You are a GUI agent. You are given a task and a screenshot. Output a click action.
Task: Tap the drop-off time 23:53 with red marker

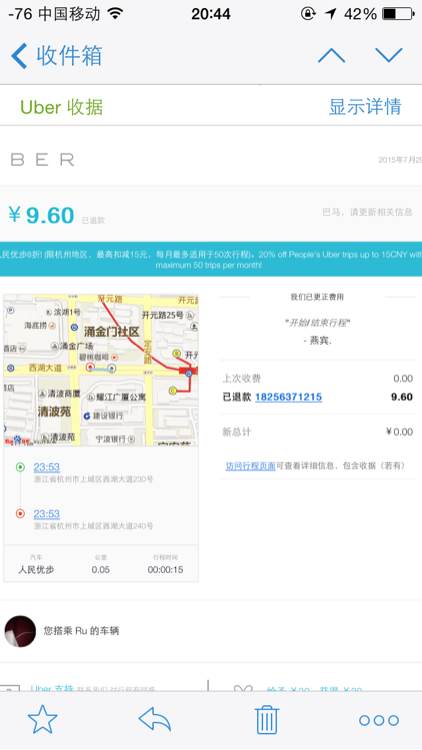tap(46, 514)
